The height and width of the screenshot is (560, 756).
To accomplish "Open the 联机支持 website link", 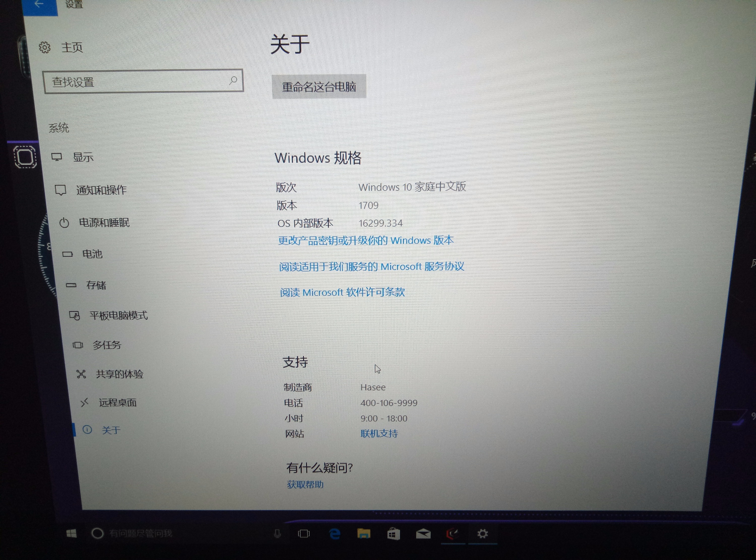I will click(x=379, y=434).
